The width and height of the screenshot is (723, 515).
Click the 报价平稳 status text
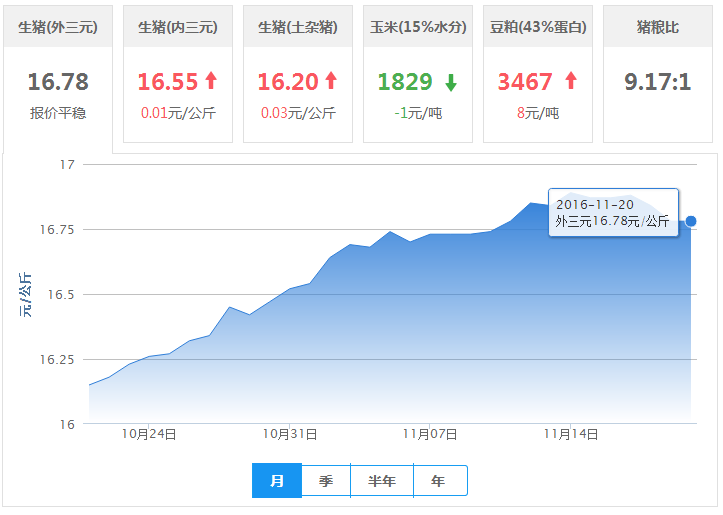click(58, 113)
